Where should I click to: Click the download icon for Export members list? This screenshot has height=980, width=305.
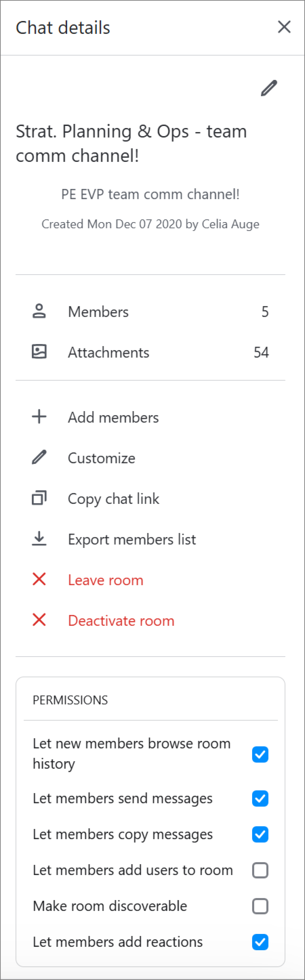(x=39, y=539)
